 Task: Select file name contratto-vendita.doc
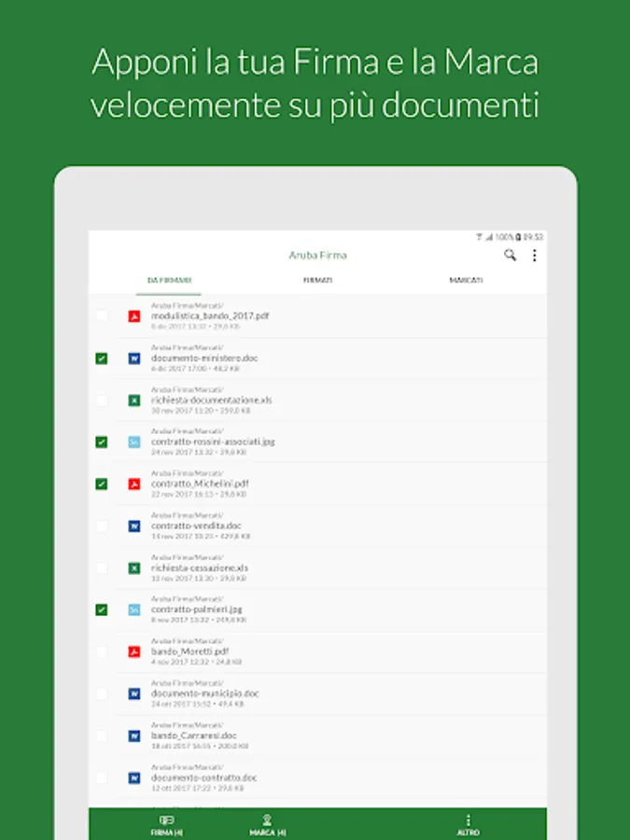tap(196, 526)
